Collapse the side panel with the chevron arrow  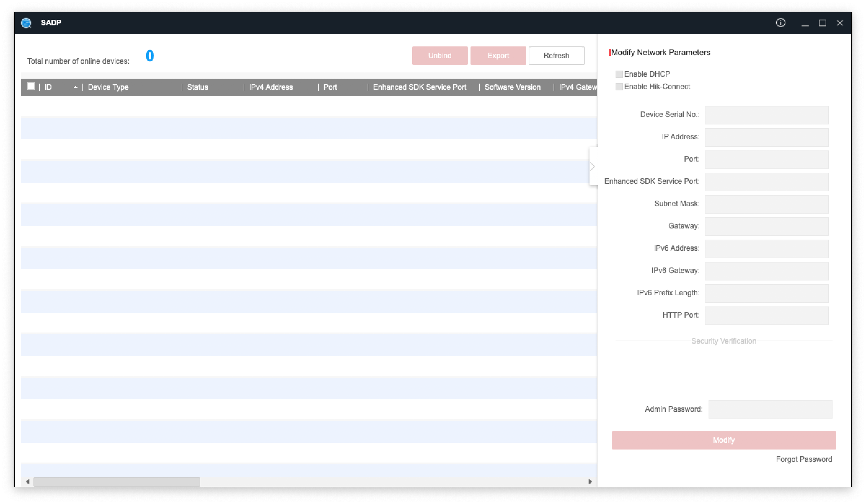pyautogui.click(x=592, y=167)
